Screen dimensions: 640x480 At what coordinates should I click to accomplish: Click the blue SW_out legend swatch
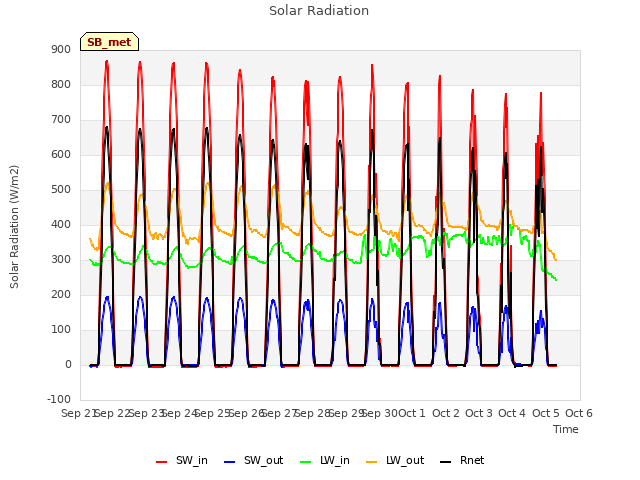click(230, 462)
